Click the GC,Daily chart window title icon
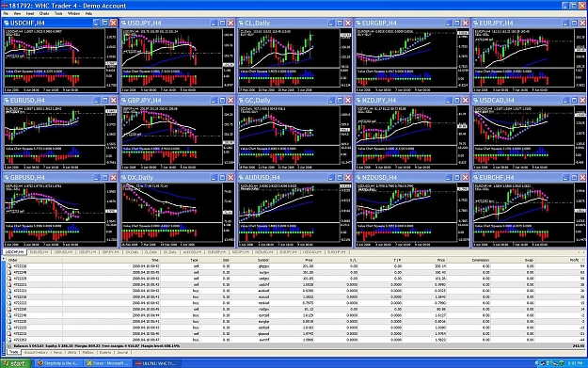The width and height of the screenshot is (588, 368). pos(241,100)
